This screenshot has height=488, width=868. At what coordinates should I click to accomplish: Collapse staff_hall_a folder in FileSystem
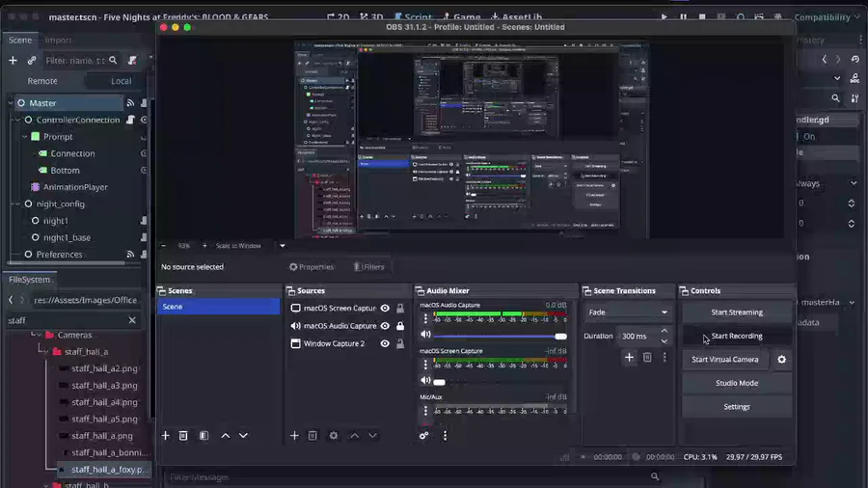click(46, 352)
